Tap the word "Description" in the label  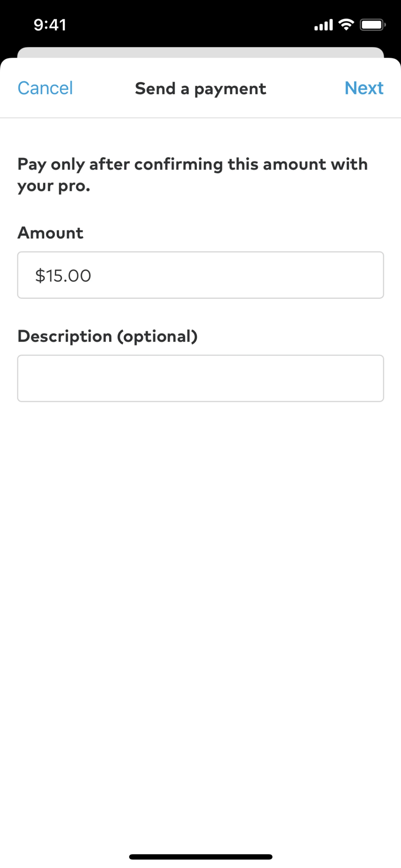[x=65, y=336]
